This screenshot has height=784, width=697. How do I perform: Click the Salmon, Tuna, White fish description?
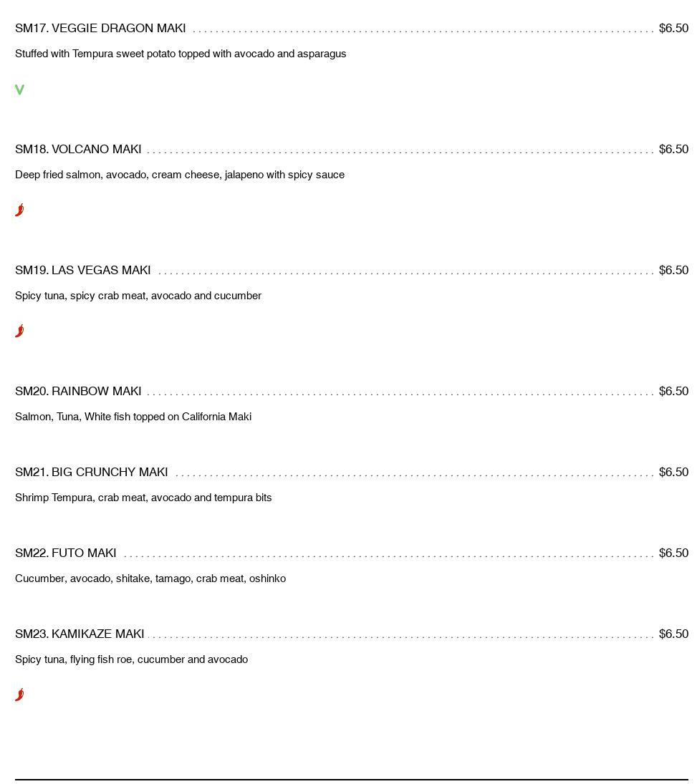[133, 417]
